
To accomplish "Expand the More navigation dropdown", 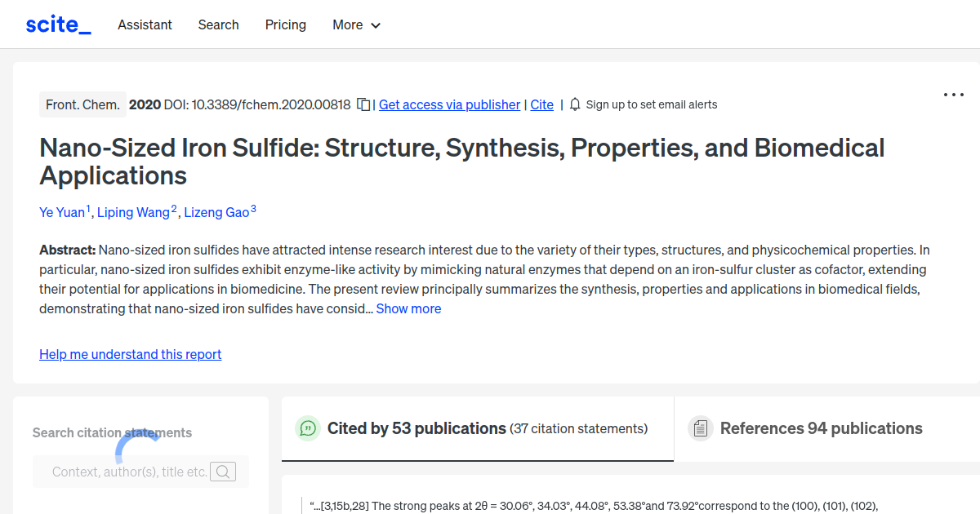I will coord(356,25).
